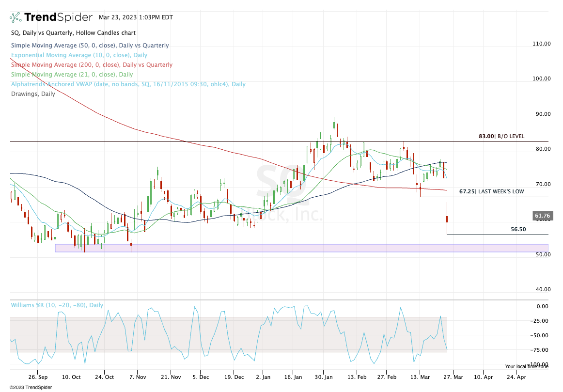This screenshot has height=392, width=563.
Task: Click the Drawings, Daily legend entry
Action: tap(33, 94)
